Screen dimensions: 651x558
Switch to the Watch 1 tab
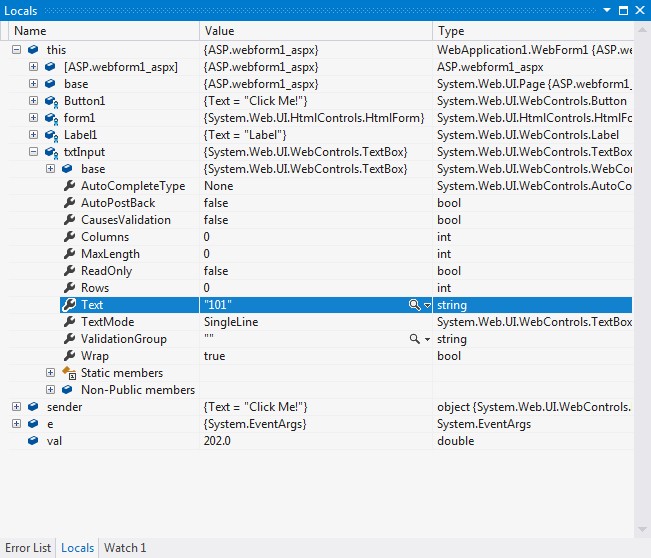125,548
